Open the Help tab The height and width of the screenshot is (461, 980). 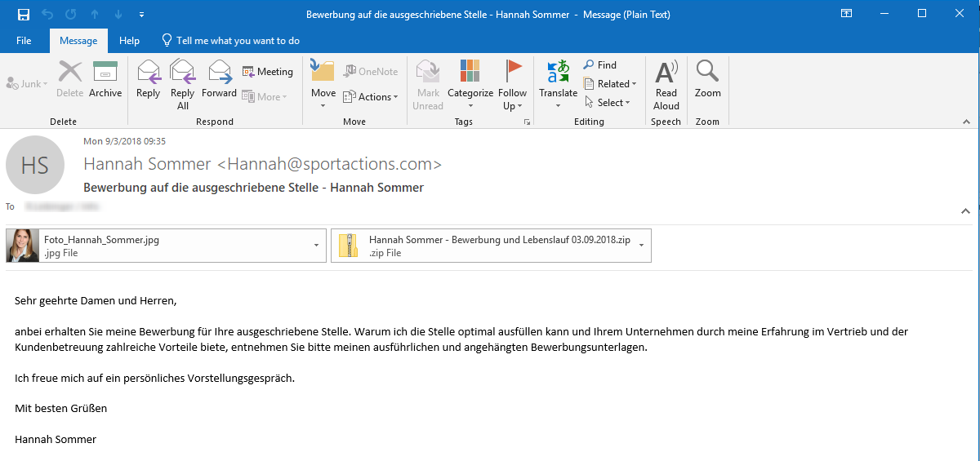point(129,41)
